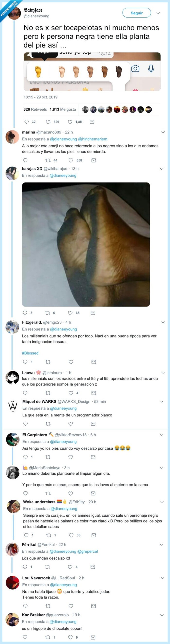Image resolution: width=170 pixels, height=644 pixels.
Task: Open the @hirichemariem mention link
Action: (x=93, y=139)
